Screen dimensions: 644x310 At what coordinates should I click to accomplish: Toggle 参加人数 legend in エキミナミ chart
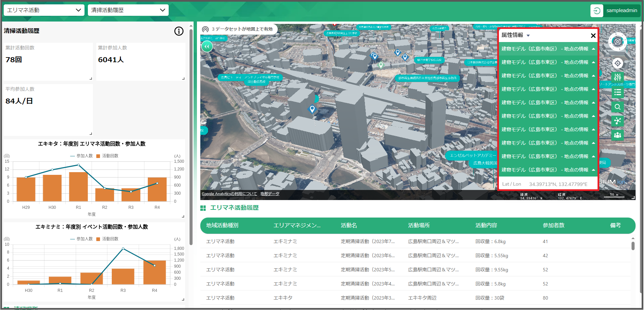(x=81, y=239)
